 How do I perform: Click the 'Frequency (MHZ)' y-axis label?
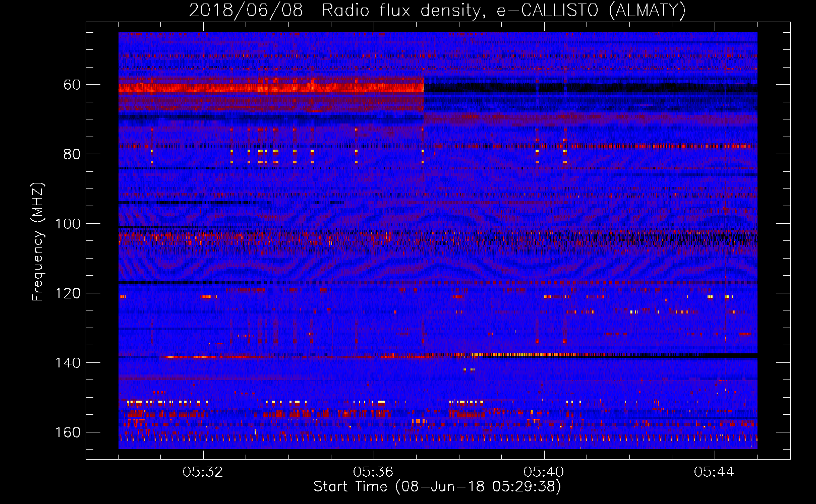[x=38, y=241]
